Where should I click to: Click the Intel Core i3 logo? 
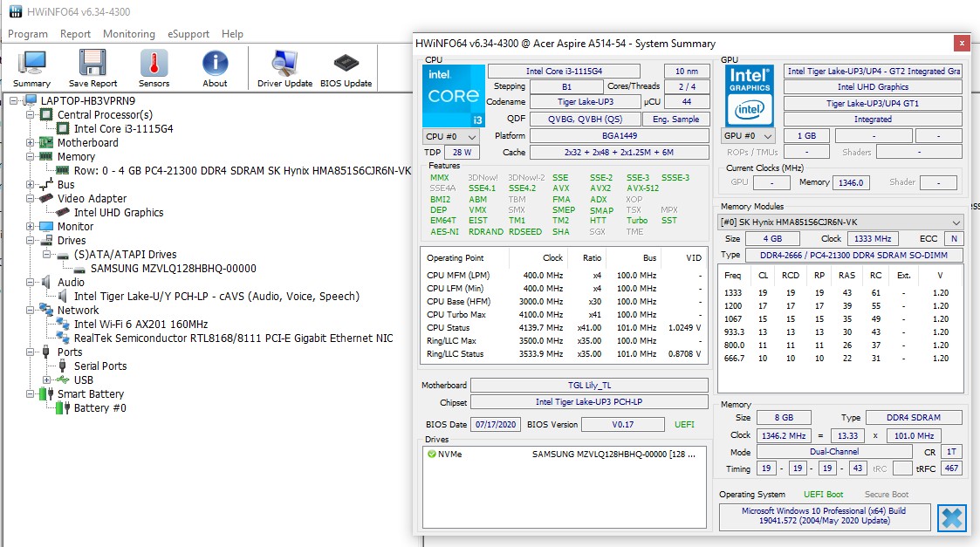click(452, 95)
